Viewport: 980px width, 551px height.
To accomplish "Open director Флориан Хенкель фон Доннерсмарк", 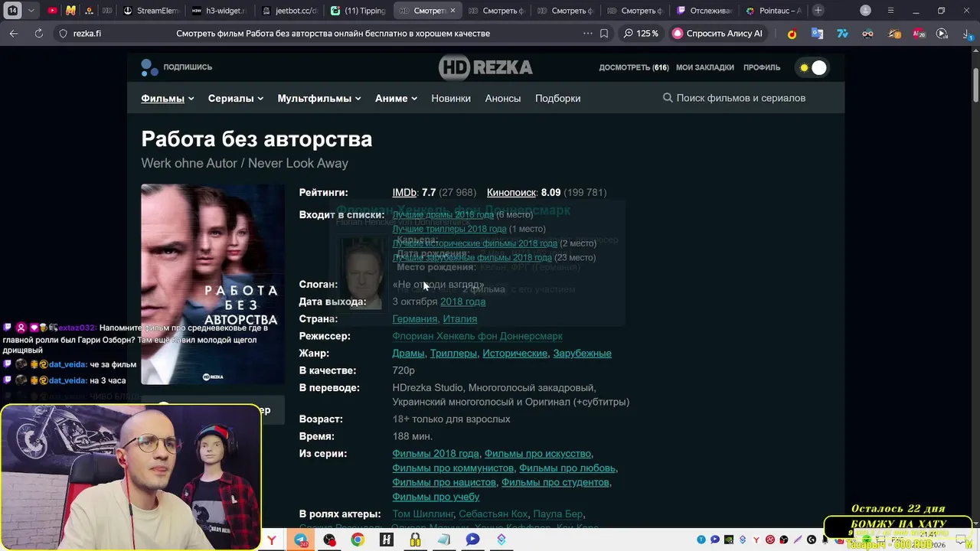I will (477, 336).
